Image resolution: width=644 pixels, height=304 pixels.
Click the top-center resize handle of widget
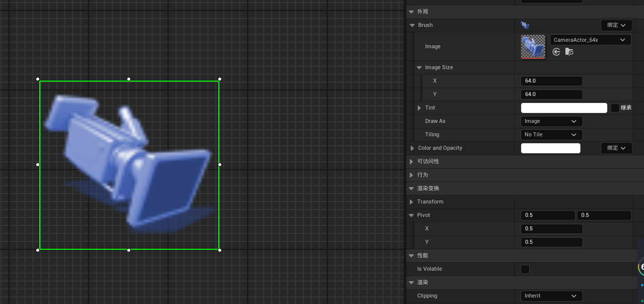coord(129,79)
